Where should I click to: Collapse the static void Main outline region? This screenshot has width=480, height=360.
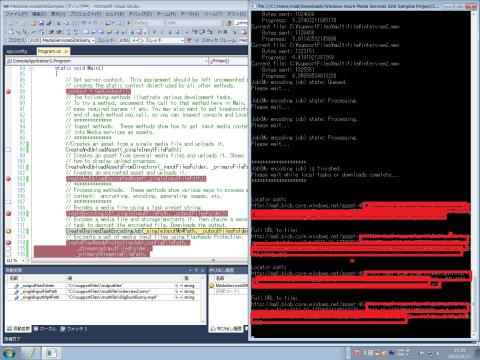click(x=31, y=68)
